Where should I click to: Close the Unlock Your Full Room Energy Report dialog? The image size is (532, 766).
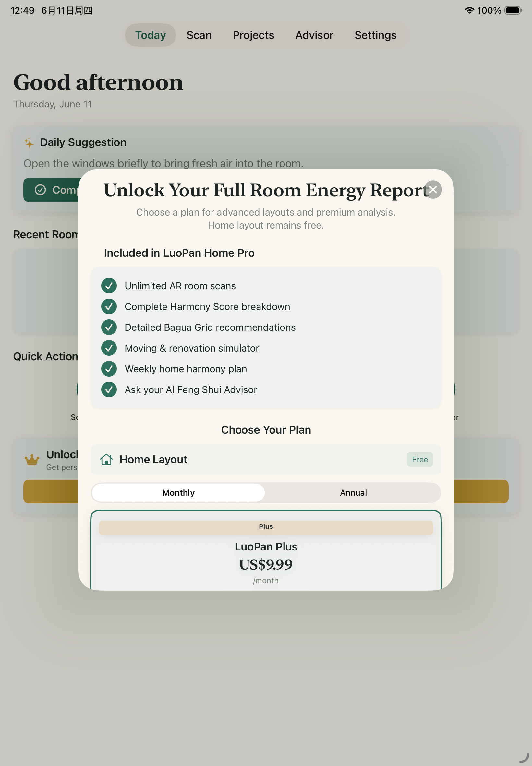click(433, 190)
